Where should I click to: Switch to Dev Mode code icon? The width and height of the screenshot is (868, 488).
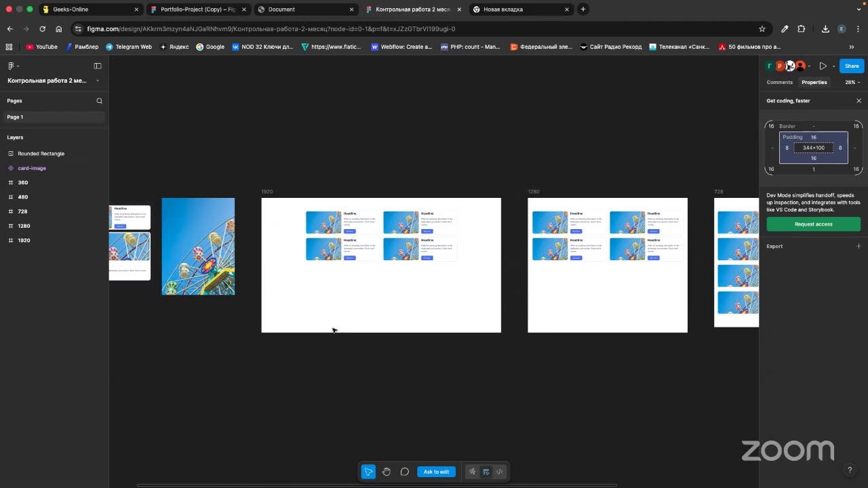tap(499, 472)
